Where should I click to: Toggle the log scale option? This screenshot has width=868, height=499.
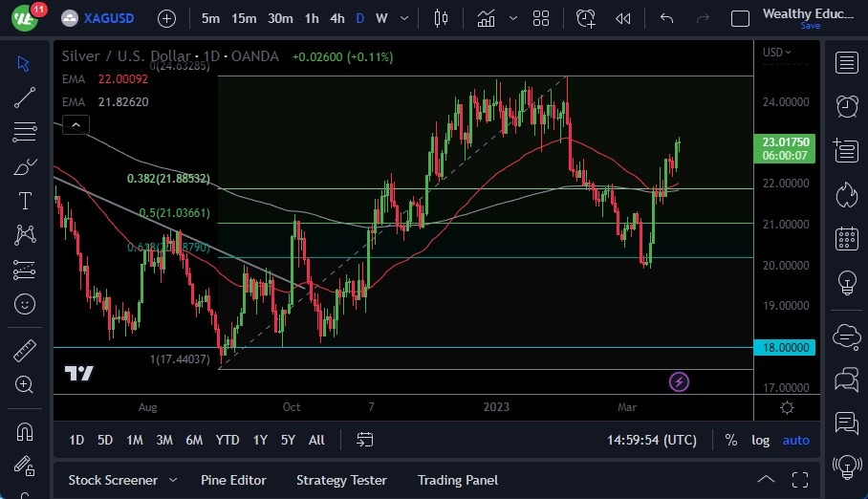[760, 440]
